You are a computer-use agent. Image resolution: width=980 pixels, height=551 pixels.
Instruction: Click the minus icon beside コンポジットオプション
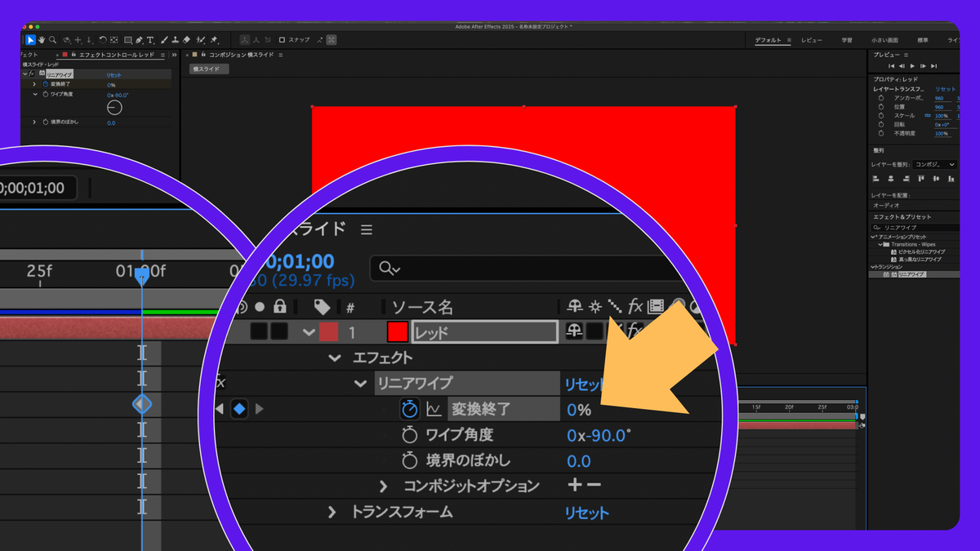click(x=594, y=485)
